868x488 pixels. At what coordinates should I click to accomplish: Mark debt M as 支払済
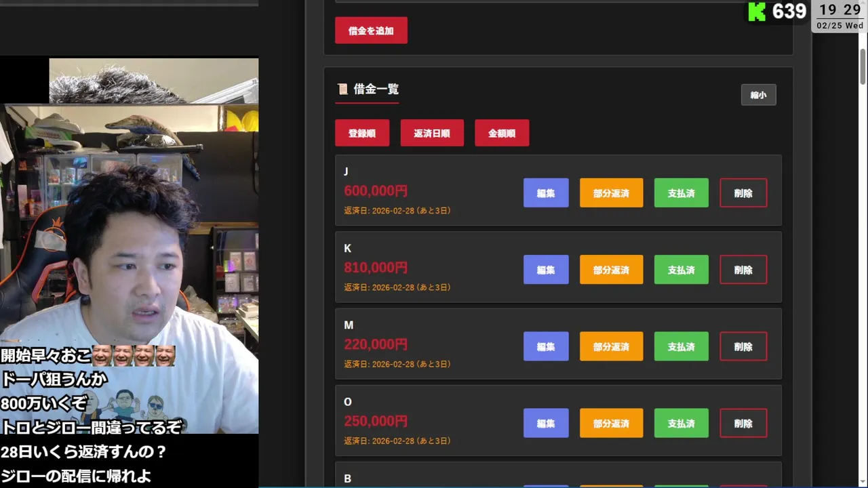[x=681, y=346]
